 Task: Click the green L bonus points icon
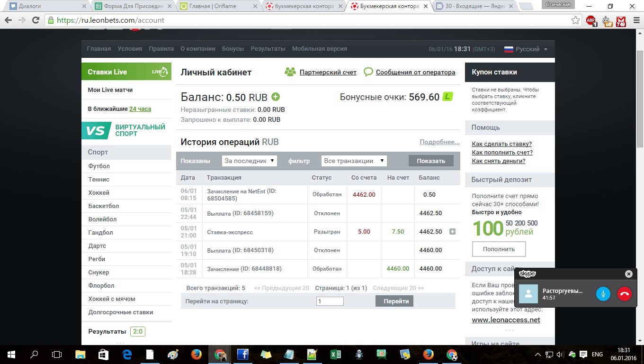(x=447, y=97)
